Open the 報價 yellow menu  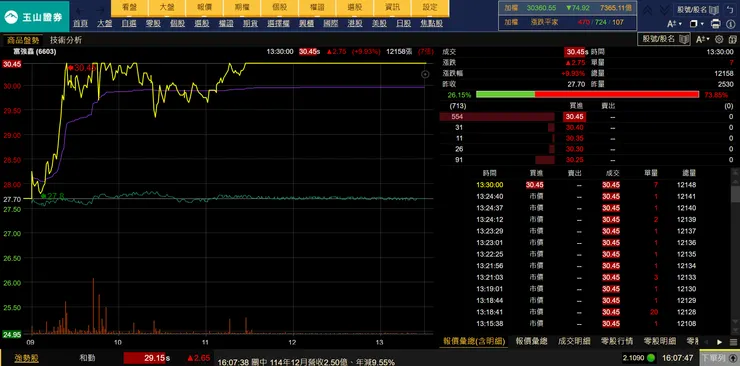pyautogui.click(x=204, y=8)
